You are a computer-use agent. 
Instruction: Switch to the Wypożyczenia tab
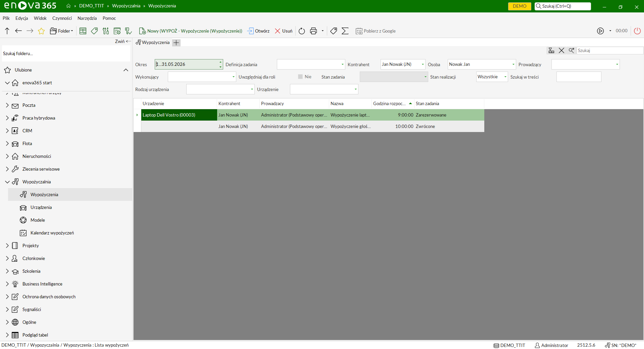[x=153, y=43]
